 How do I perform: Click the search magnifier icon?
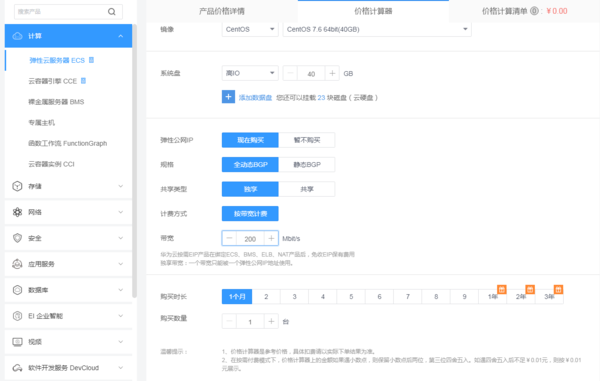click(111, 11)
